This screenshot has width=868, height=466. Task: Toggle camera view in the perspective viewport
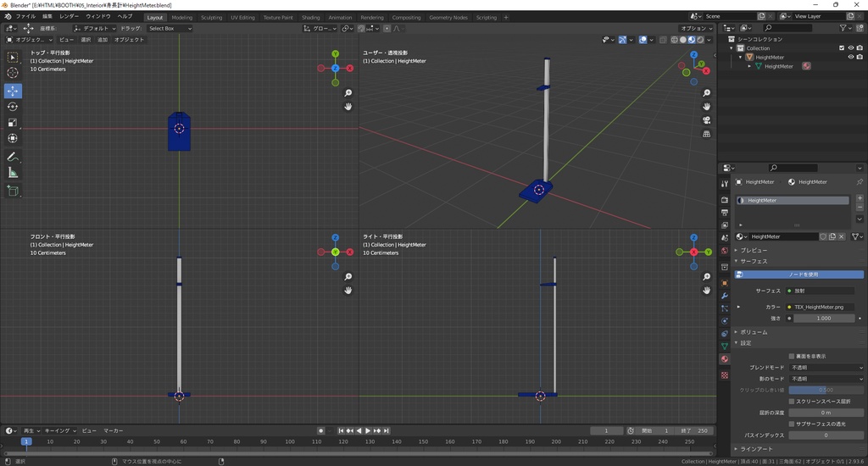(x=707, y=120)
